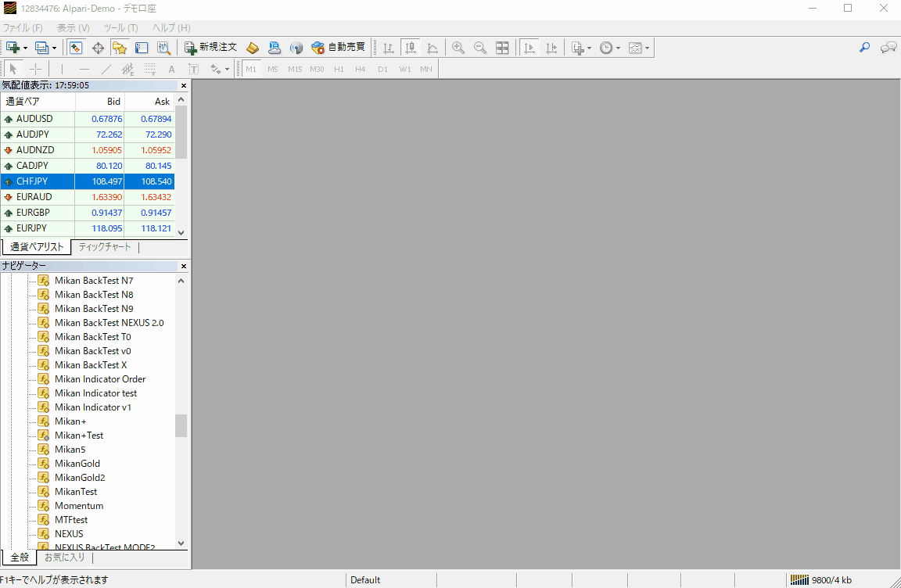The image size is (901, 588).
Task: Toggle the Navigator folder-star button
Action: coord(120,48)
